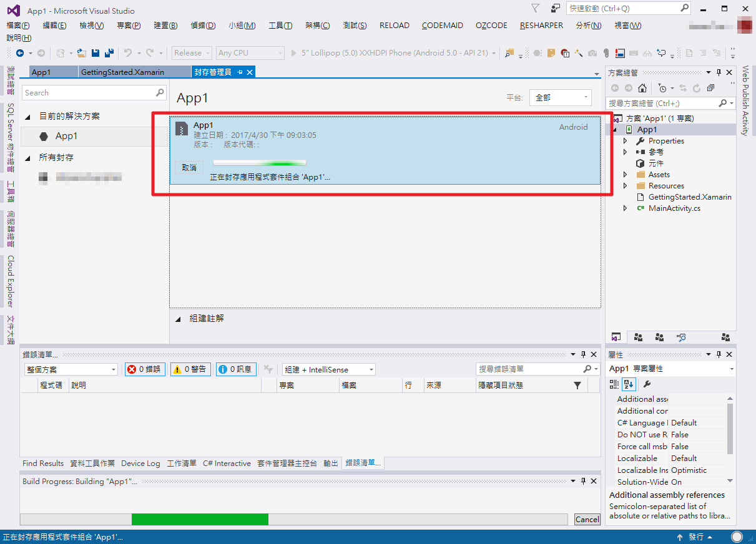
Task: Open the Release configuration dropdown
Action: pyautogui.click(x=192, y=53)
